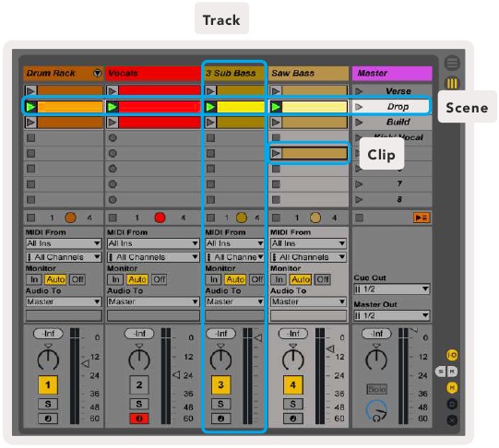Select the Master track header

pyautogui.click(x=392, y=73)
